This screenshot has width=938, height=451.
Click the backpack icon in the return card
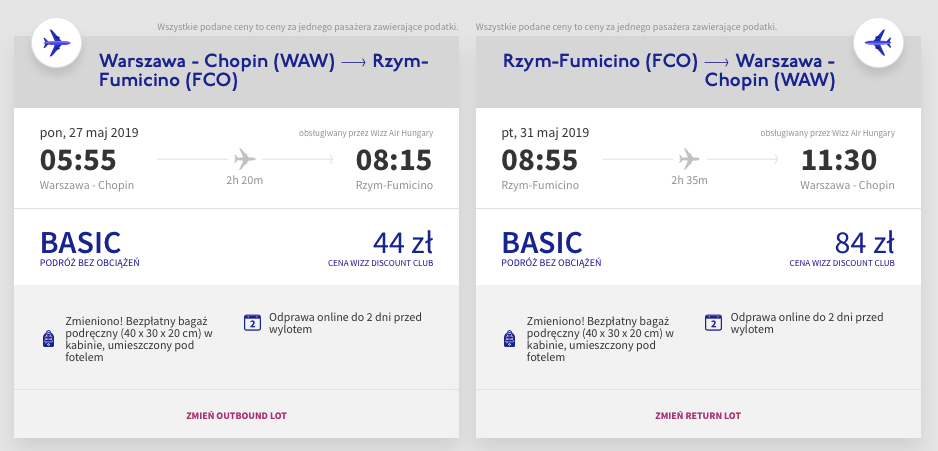pos(510,339)
